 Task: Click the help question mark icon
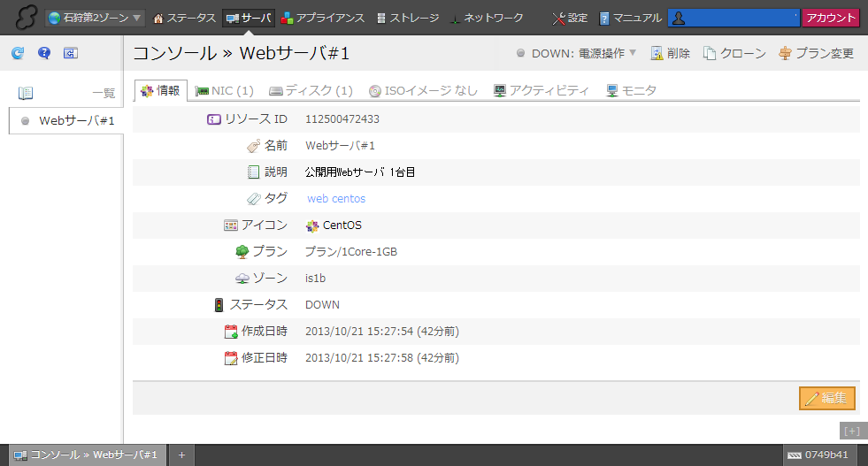(x=44, y=53)
